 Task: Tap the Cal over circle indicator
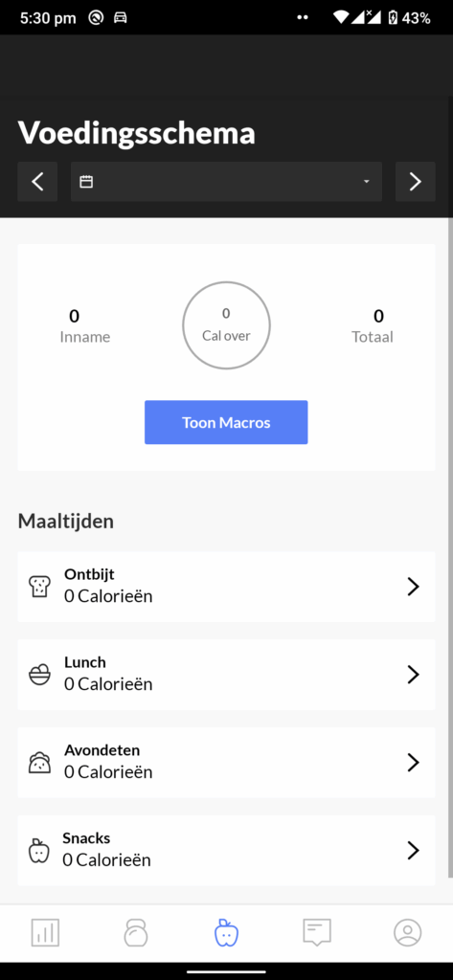tap(226, 325)
